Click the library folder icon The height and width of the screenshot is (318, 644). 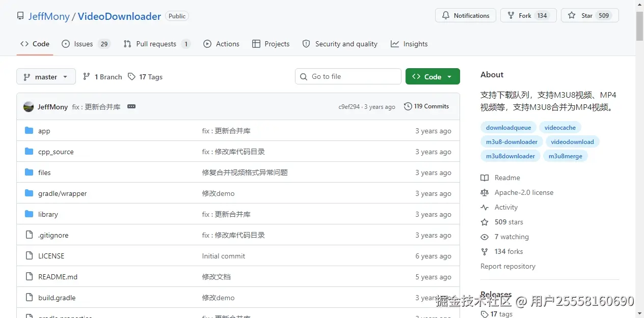(x=29, y=214)
